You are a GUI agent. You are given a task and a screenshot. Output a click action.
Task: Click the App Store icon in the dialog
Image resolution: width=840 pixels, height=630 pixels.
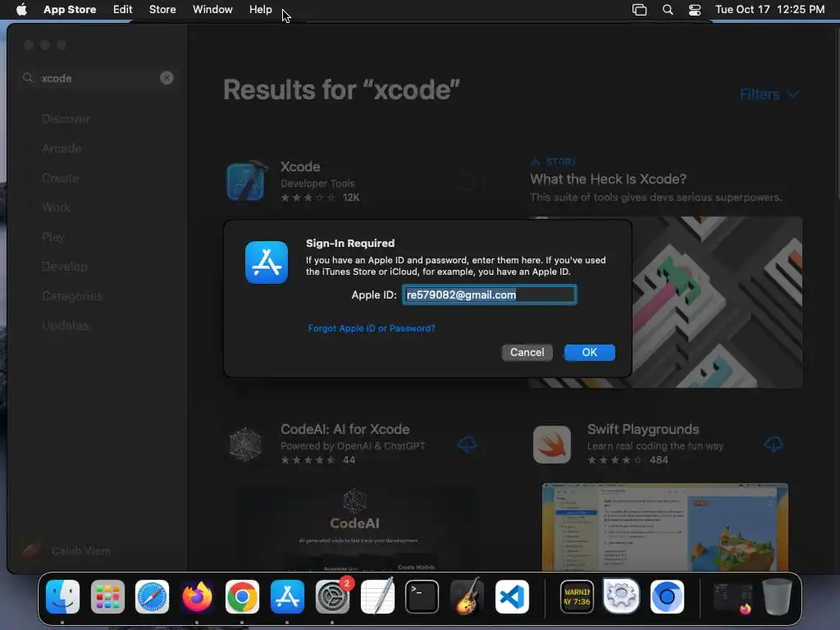(267, 262)
